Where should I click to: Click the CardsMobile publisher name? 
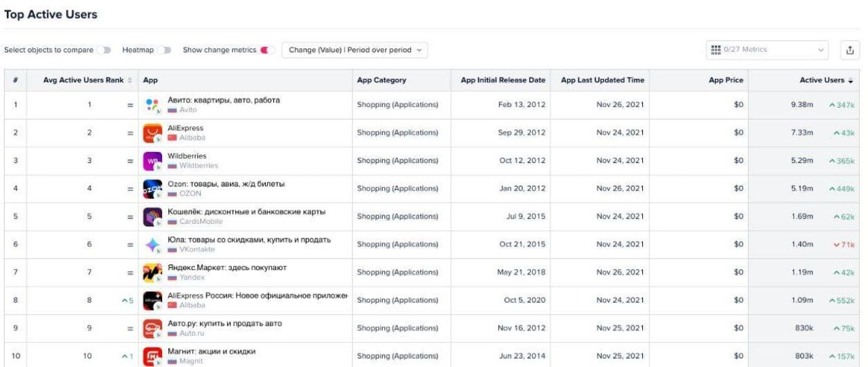[x=201, y=221]
